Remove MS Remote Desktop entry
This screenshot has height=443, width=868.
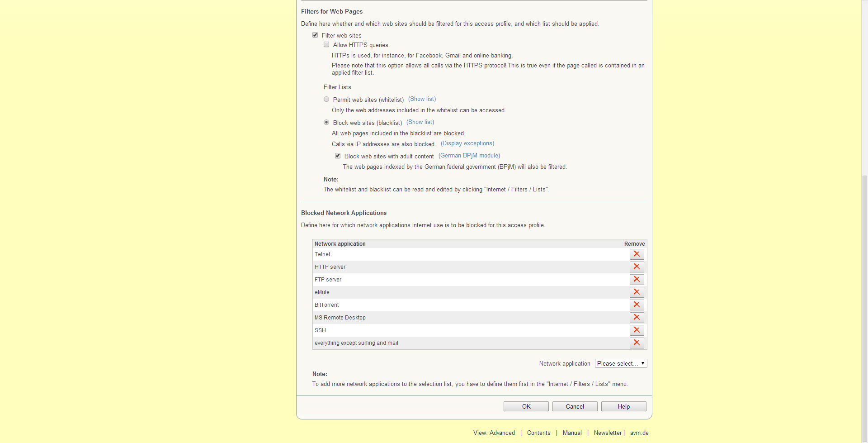tap(637, 318)
